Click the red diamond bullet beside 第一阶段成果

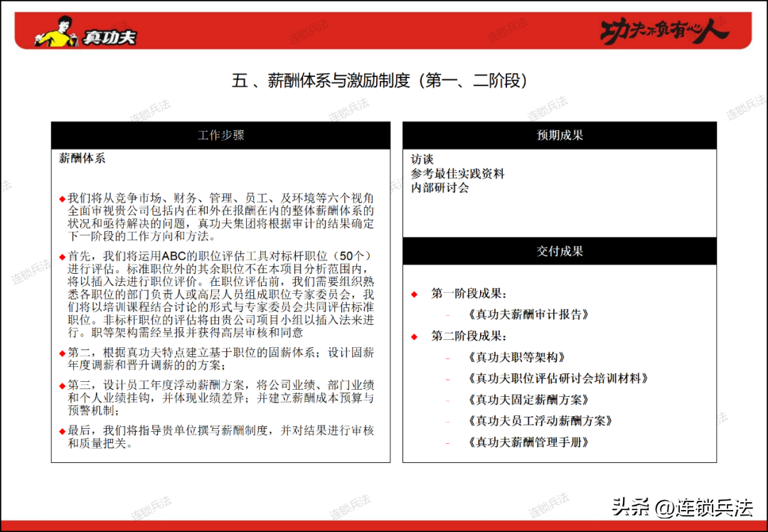pyautogui.click(x=415, y=294)
